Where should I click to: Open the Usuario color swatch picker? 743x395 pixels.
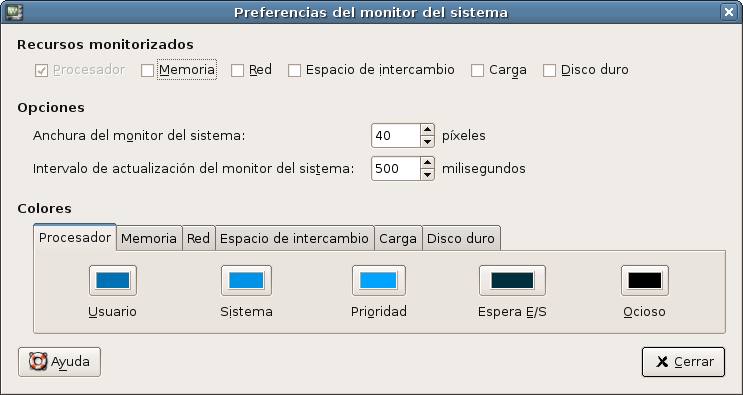113,280
